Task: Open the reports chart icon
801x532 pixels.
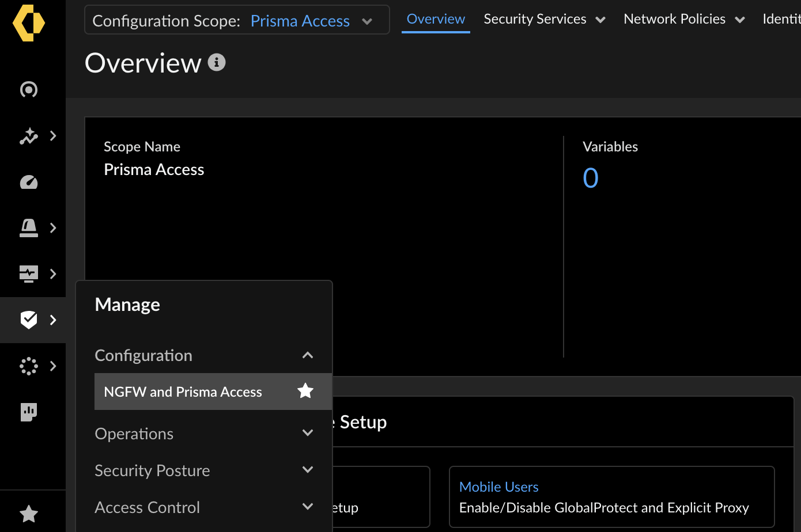Action: [29, 412]
